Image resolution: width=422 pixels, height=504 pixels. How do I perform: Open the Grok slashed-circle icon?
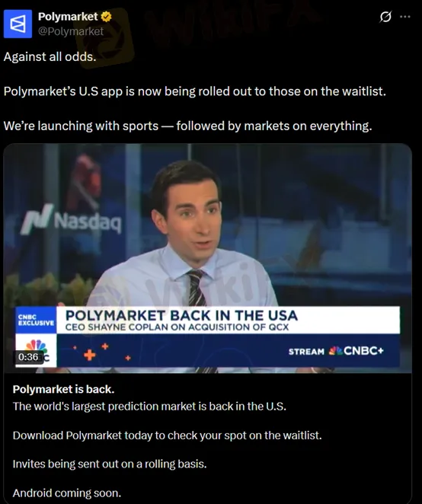385,17
